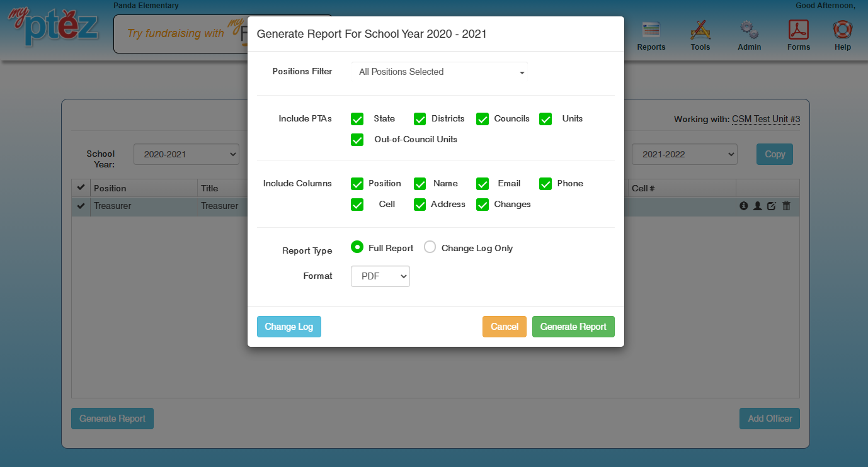Click the info icon in Treasurer row
Viewport: 868px width, 467px height.
coord(744,206)
